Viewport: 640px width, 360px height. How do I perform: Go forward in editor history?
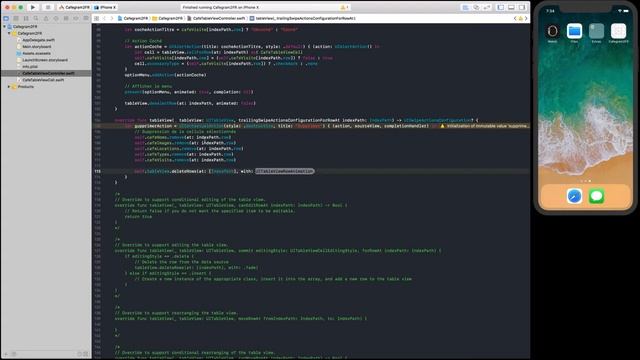click(x=111, y=18)
